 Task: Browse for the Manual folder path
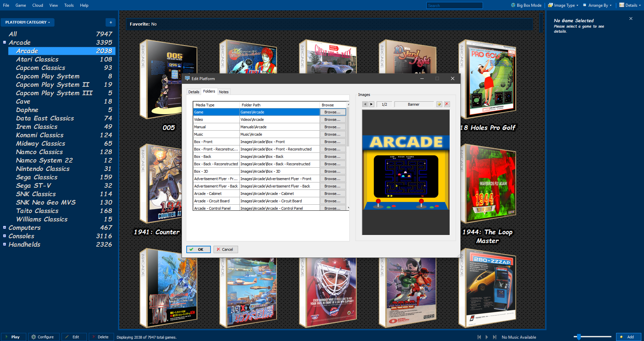pos(332,127)
